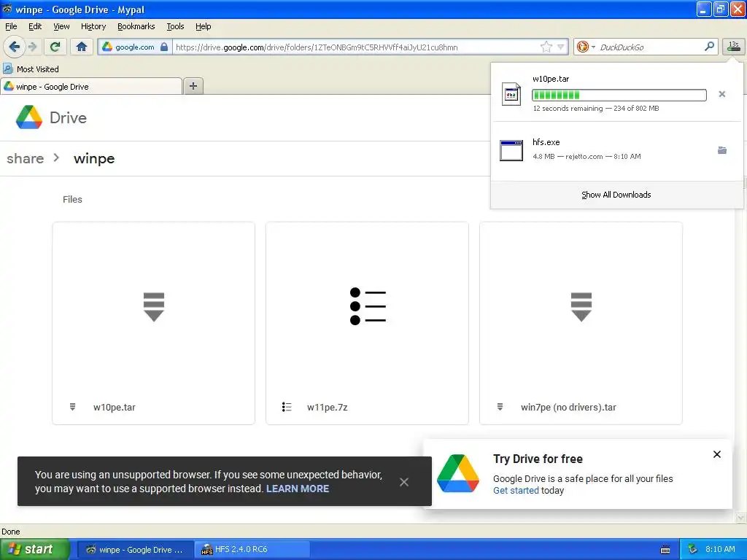The width and height of the screenshot is (747, 560).
Task: Click the search magnifier icon
Action: tap(709, 47)
